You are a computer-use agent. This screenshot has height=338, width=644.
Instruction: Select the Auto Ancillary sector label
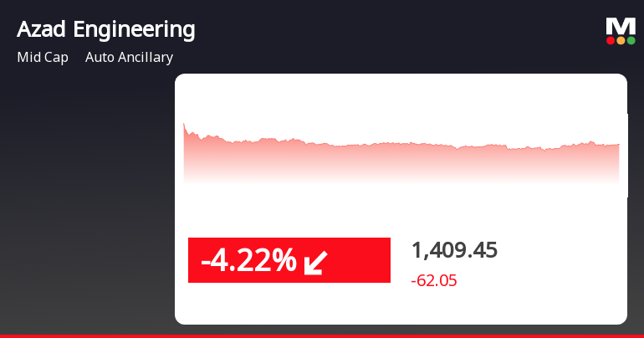click(x=129, y=58)
